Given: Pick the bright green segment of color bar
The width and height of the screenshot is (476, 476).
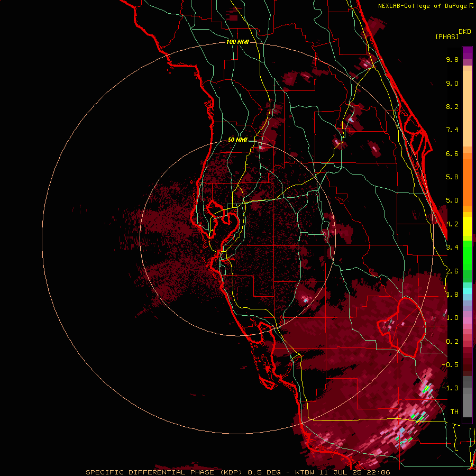Looking at the screenshot, I should [x=467, y=255].
